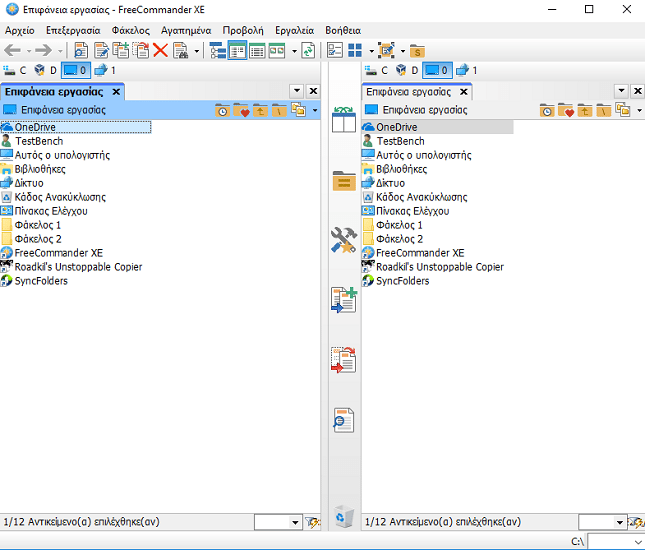The image size is (645, 550).
Task: Open the file viewer toolbar icon
Action: coord(81,51)
